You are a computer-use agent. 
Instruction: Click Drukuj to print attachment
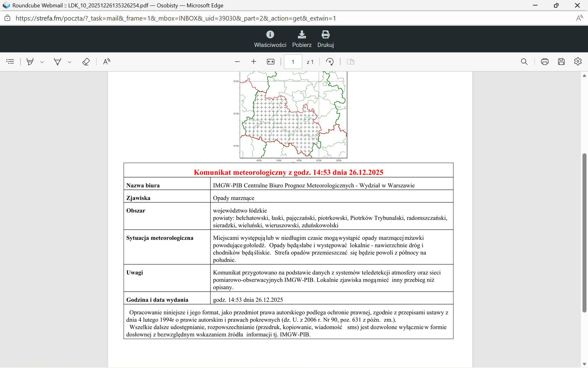click(x=325, y=39)
